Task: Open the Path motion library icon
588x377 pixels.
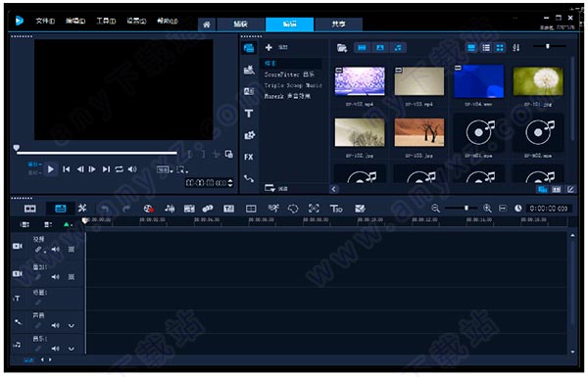Action: pyautogui.click(x=249, y=179)
